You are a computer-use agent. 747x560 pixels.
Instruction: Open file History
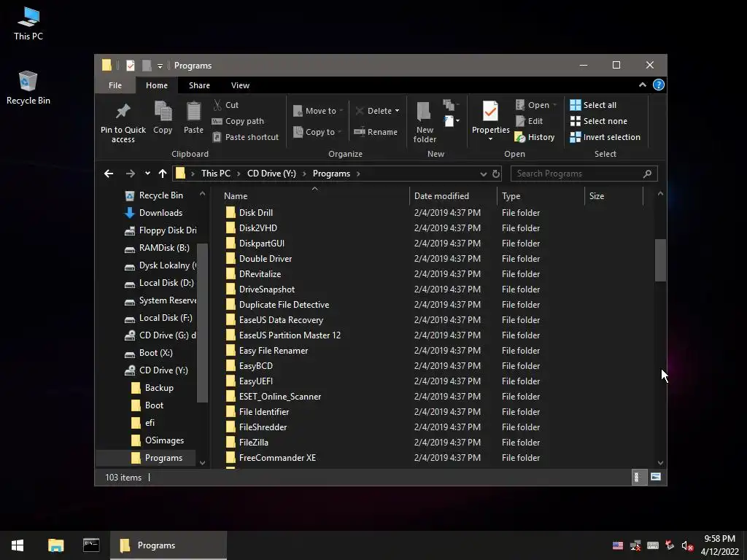[x=535, y=137]
